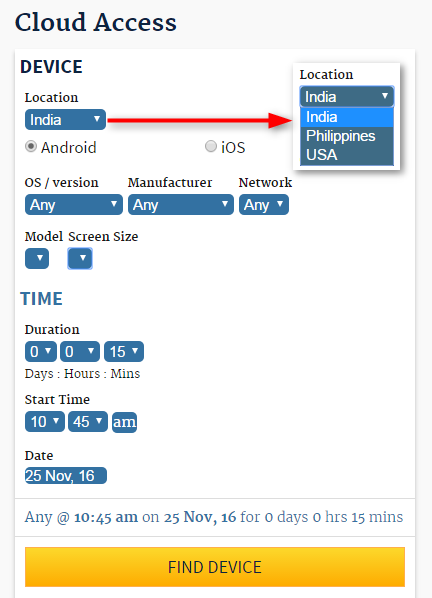The height and width of the screenshot is (598, 432).
Task: Open the enlarged Location India select box
Action: (x=347, y=97)
